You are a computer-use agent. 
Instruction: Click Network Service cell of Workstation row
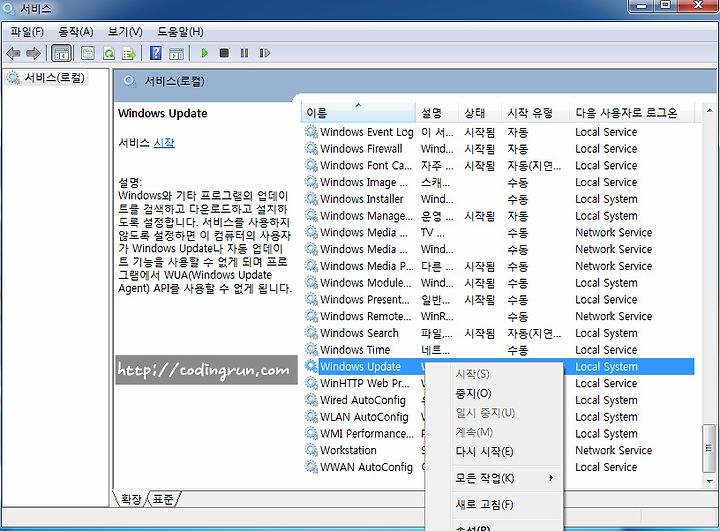613,450
